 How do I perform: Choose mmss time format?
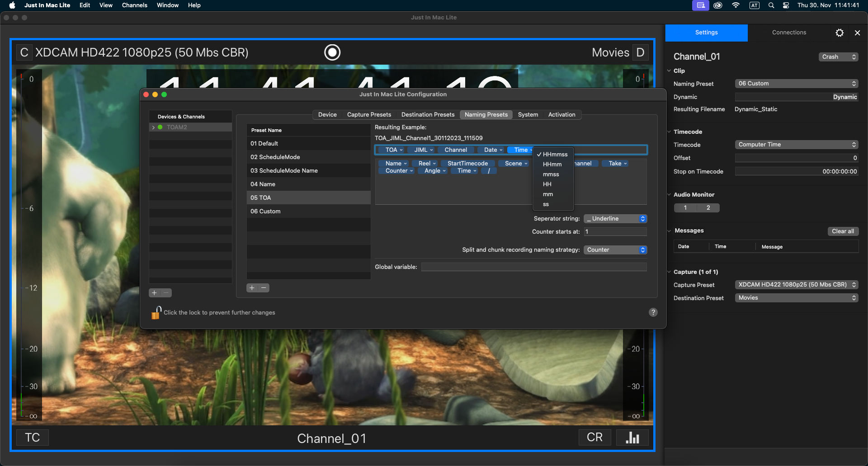553,174
